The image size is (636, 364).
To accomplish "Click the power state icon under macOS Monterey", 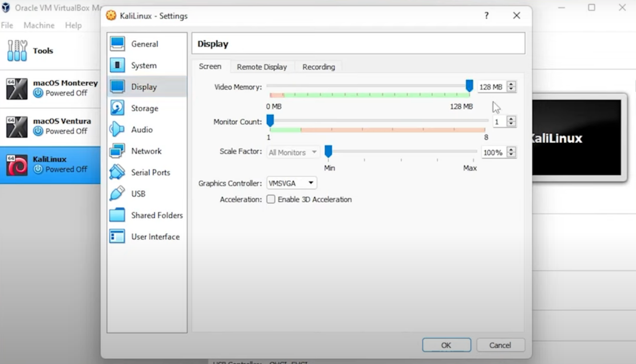I will 38,93.
